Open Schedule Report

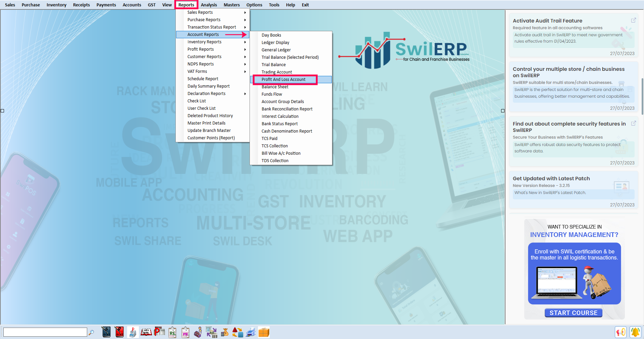[213, 79]
